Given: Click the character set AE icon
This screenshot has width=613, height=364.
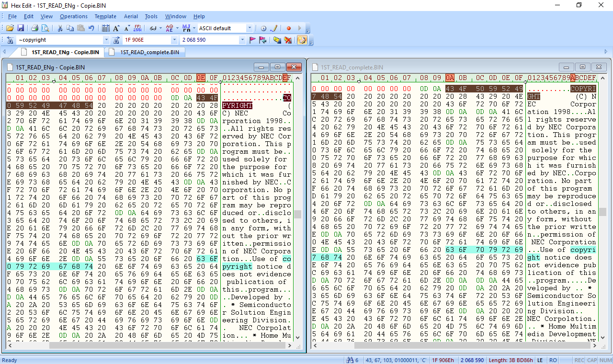Looking at the screenshot, I should tap(170, 28).
